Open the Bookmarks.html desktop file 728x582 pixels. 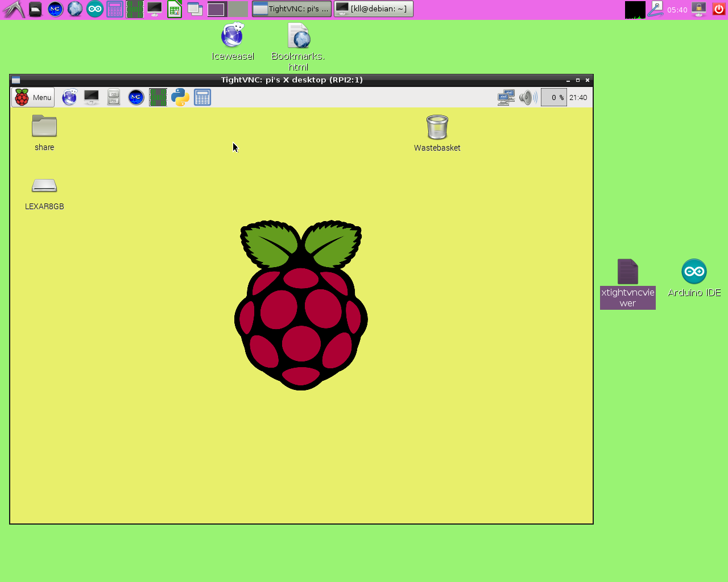[299, 36]
